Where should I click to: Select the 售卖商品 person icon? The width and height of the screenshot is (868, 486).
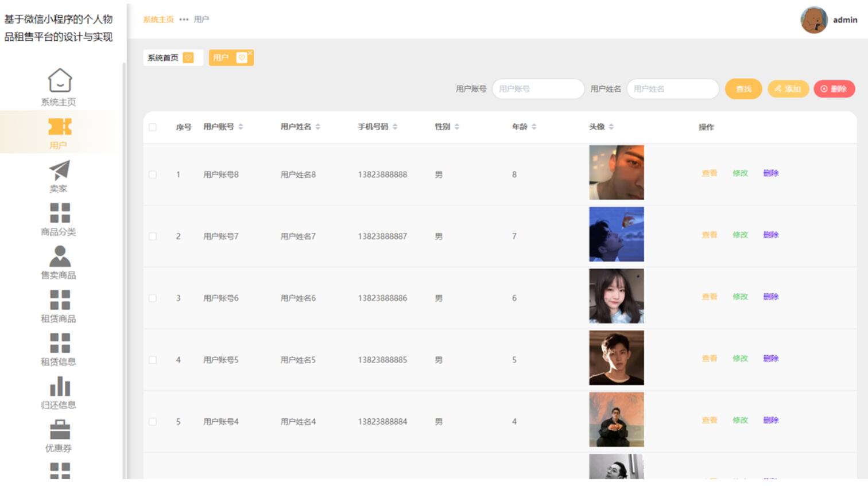59,255
